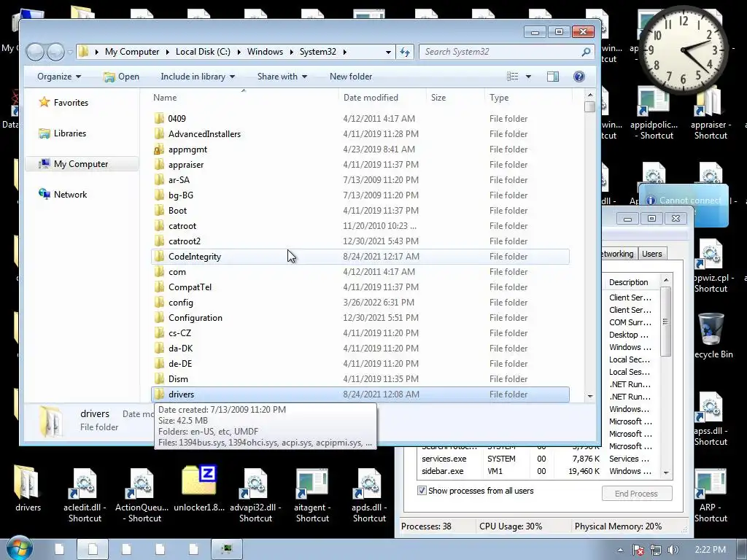Sort by the Name column header
Image resolution: width=747 pixels, height=560 pixels.
[x=244, y=98]
